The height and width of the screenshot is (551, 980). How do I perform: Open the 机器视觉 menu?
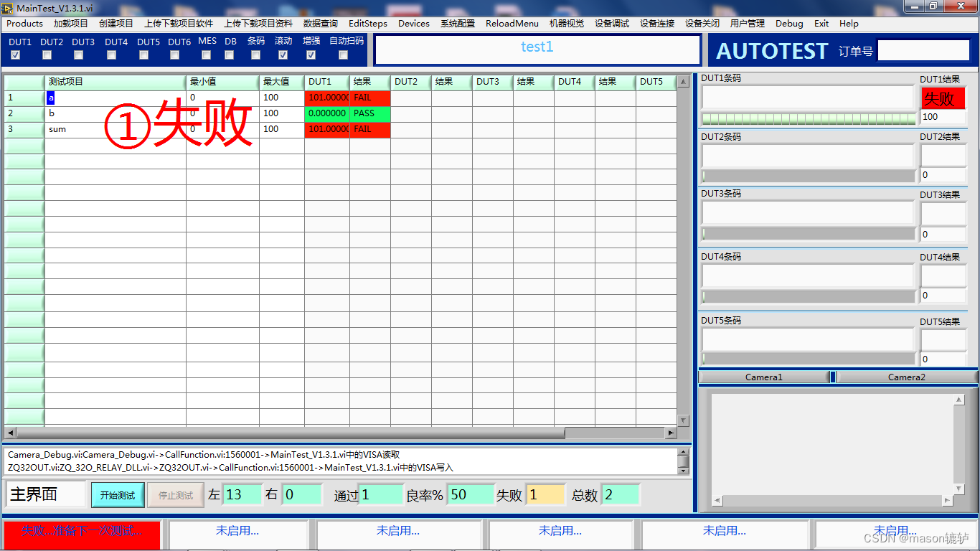[x=567, y=23]
